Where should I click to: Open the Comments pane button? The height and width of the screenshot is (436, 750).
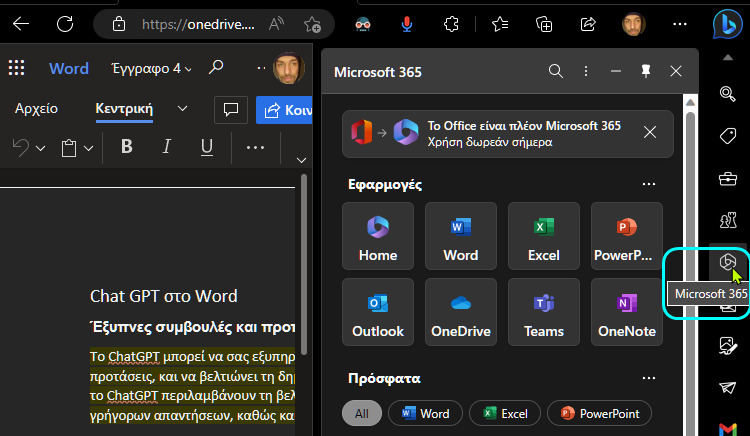pos(231,109)
